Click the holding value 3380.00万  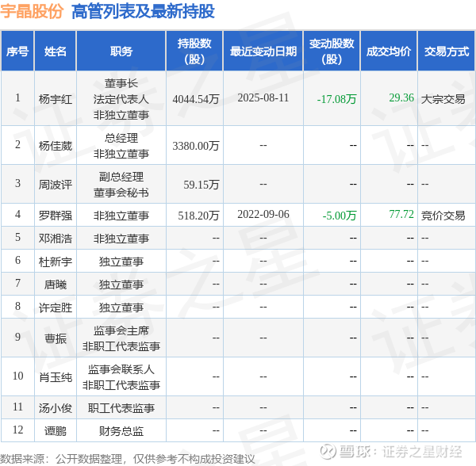196,146
